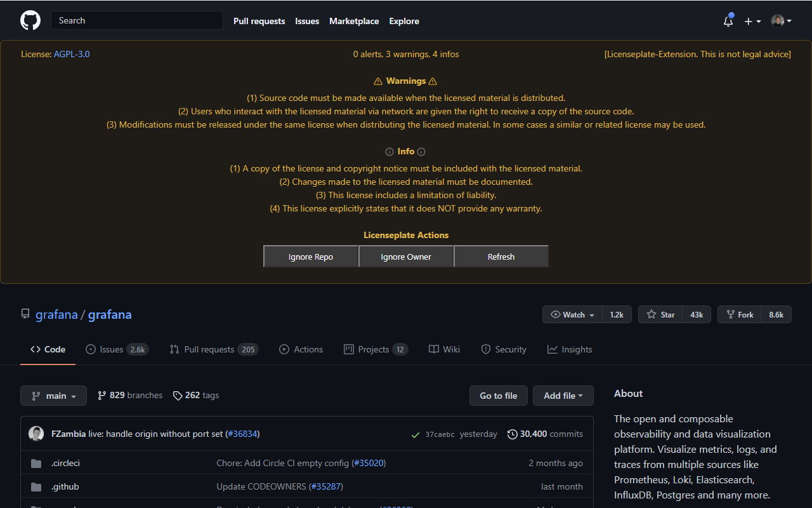The image size is (812, 508).
Task: Open Chore: Add Circle CI empty config commit
Action: point(282,463)
